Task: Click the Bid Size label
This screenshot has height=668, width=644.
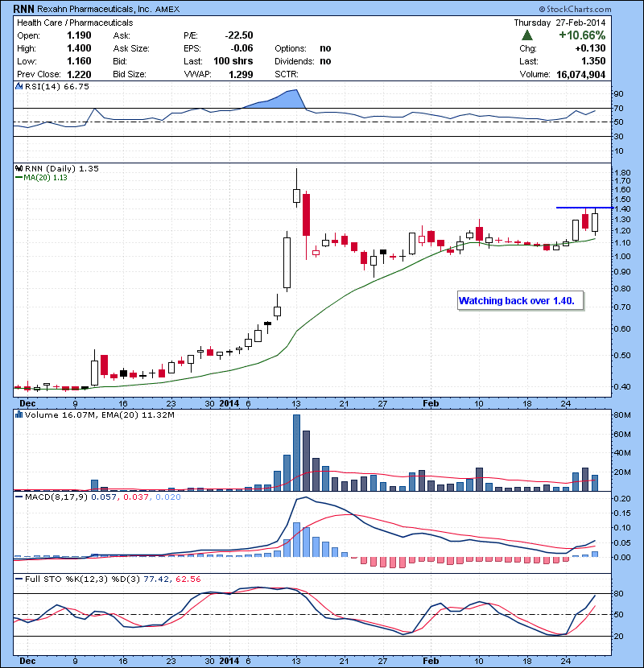Action: tap(130, 75)
